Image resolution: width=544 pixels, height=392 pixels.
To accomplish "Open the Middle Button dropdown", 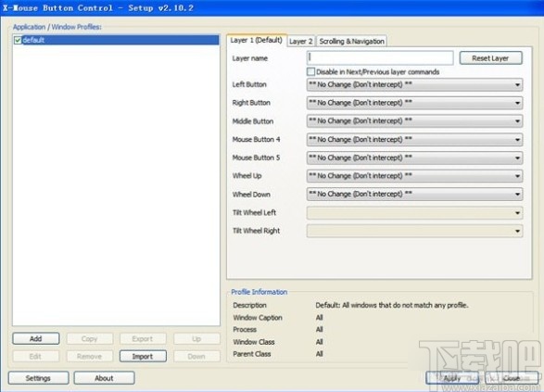I will [414, 121].
